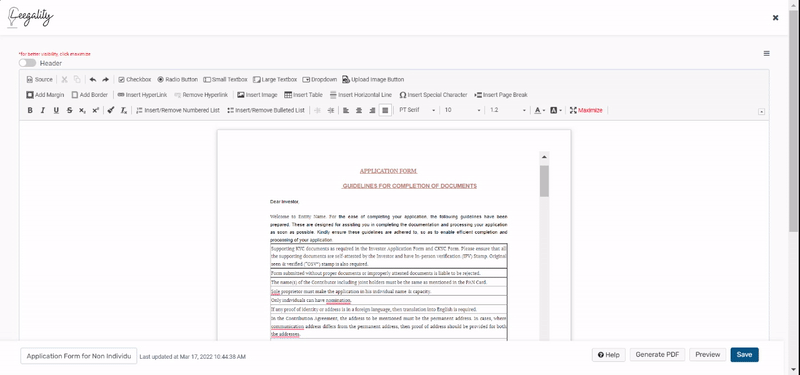Image resolution: width=800 pixels, height=375 pixels.
Task: Undo the last edit
Action: 93,80
